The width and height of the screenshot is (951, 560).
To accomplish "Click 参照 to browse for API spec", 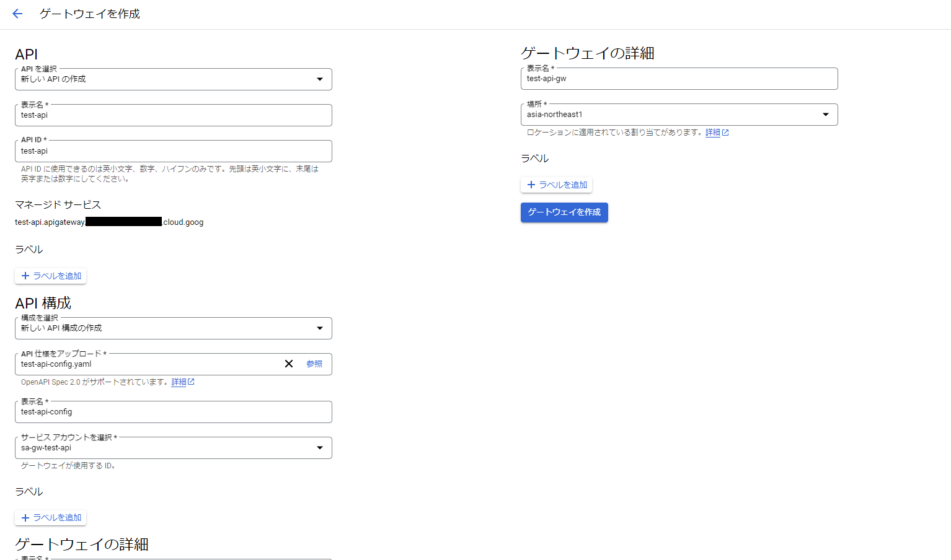I will pyautogui.click(x=314, y=364).
